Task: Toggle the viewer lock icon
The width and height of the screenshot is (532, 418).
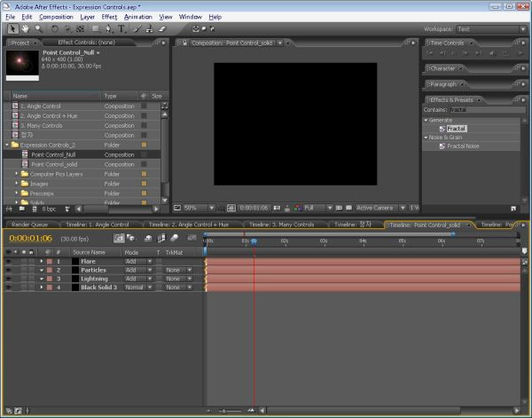Action: point(185,43)
